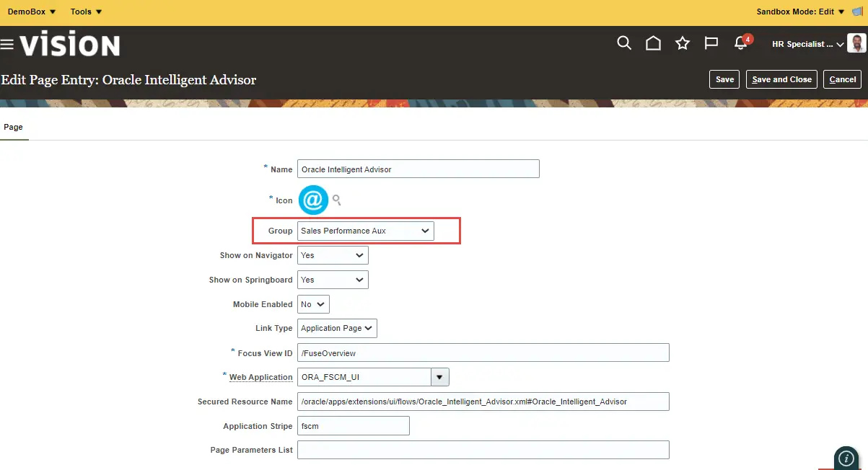The image size is (868, 470).
Task: Click the Web Application text field
Action: [x=364, y=376]
